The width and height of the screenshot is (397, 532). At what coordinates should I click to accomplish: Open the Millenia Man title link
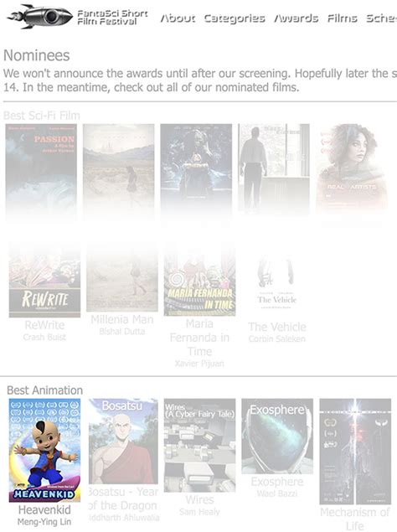click(122, 319)
